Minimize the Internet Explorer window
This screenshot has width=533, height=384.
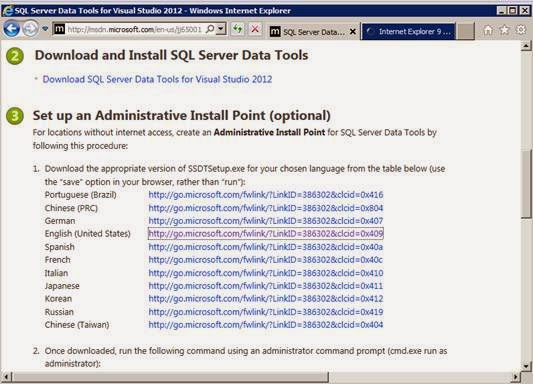tap(501, 11)
